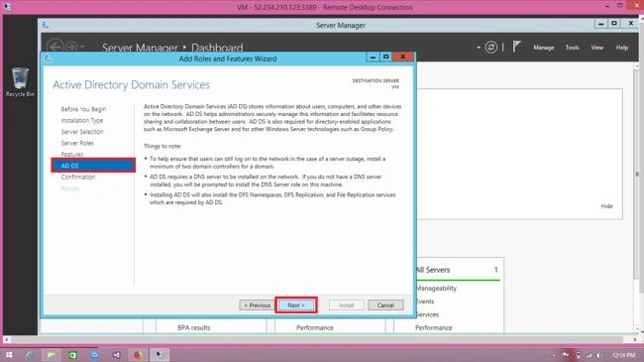Open Events in the All Servers tile
The width and height of the screenshot is (644, 362).
(425, 302)
